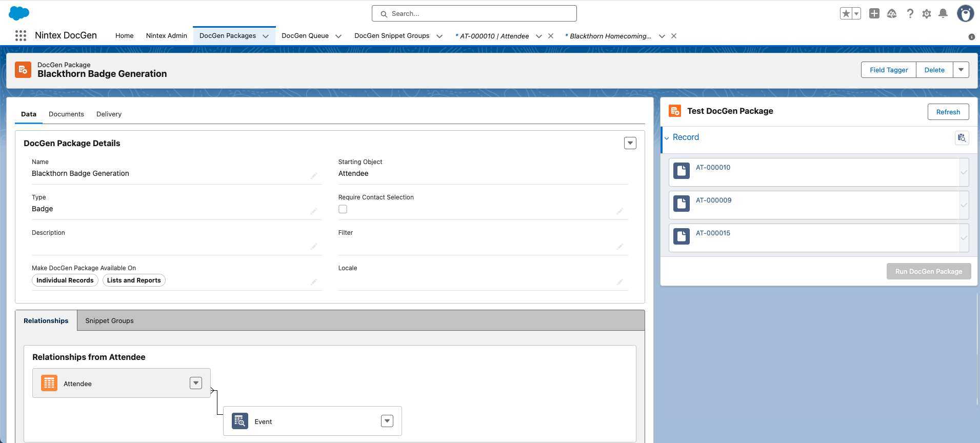
Task: Switch to the DocGen Snippet Groups tab
Action: (x=392, y=36)
